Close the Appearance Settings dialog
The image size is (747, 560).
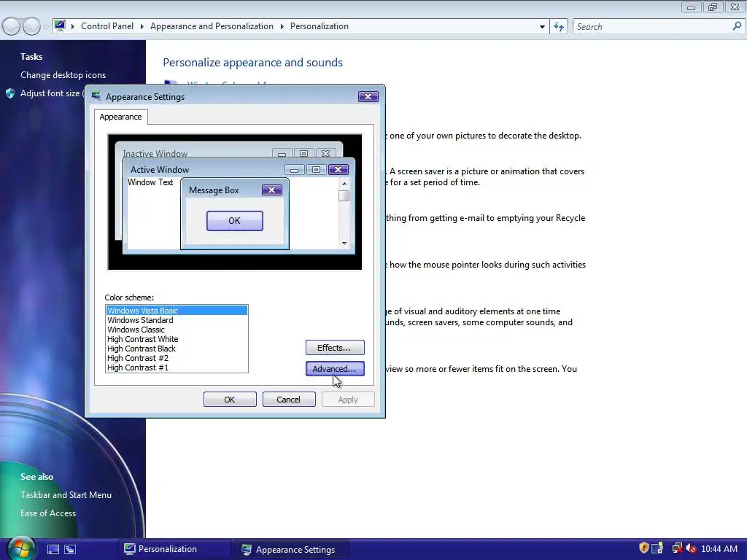click(x=368, y=97)
